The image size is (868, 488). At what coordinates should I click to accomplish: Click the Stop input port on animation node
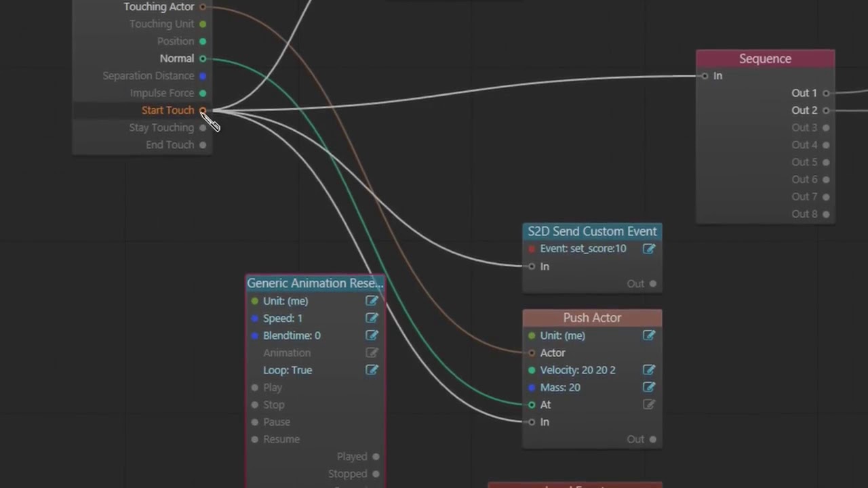[255, 405]
